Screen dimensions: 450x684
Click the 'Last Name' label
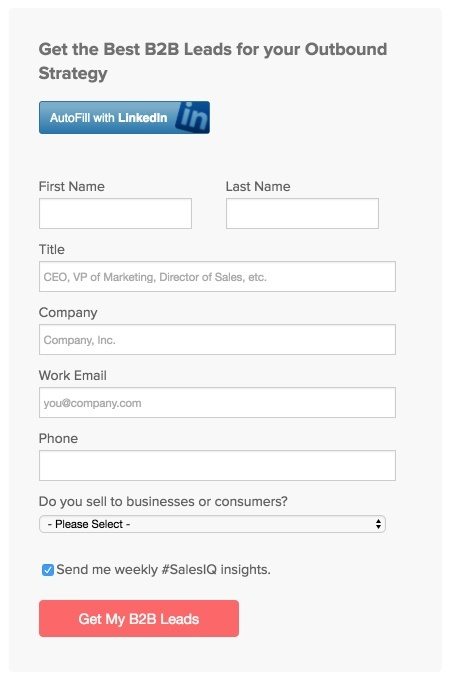coord(258,187)
